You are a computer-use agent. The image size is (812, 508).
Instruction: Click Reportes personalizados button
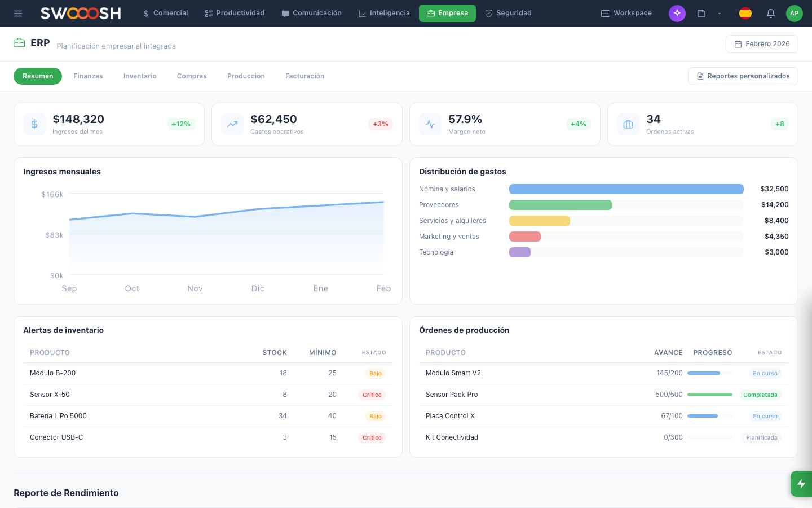click(x=743, y=76)
